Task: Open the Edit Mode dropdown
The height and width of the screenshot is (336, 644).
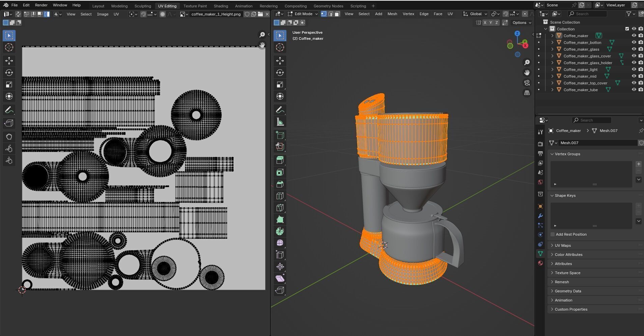Action: pyautogui.click(x=303, y=14)
